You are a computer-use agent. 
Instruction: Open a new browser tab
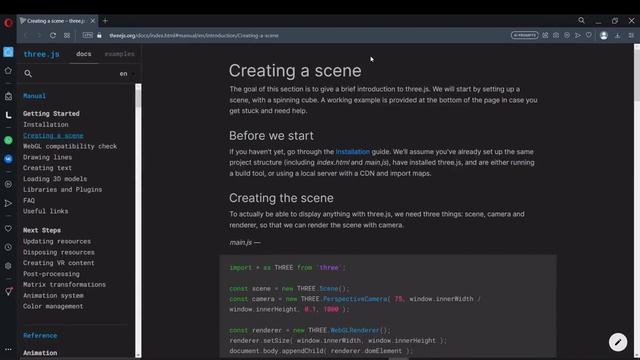coord(105,21)
